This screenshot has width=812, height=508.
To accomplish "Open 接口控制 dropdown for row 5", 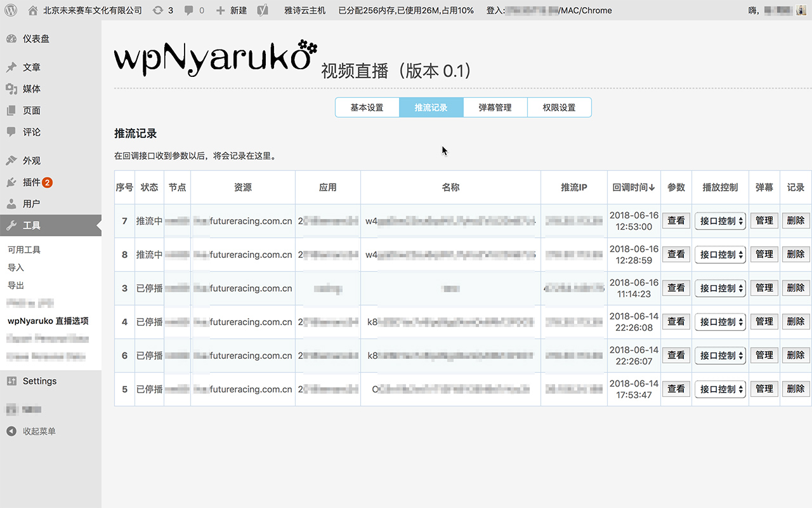I will [x=720, y=389].
